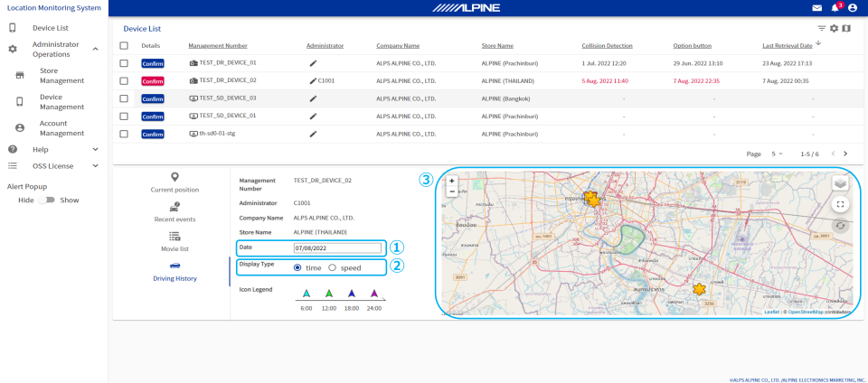Go to next page of Device List

pos(845,154)
